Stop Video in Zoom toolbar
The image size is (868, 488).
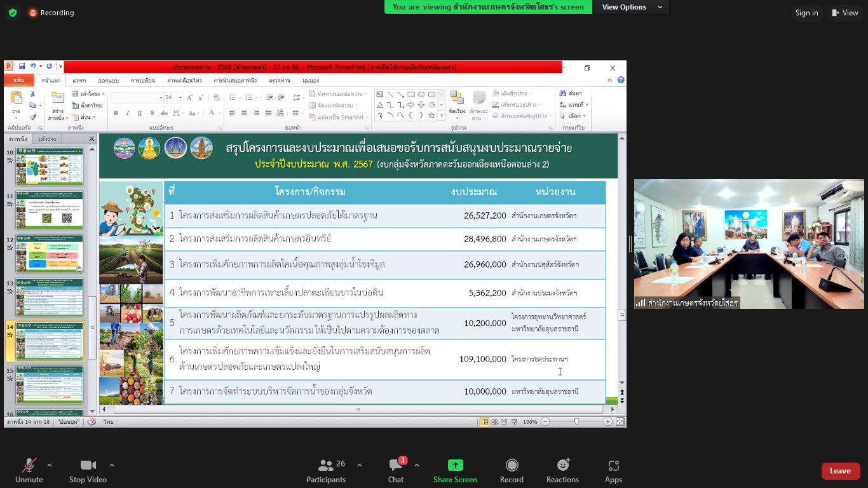click(88, 471)
